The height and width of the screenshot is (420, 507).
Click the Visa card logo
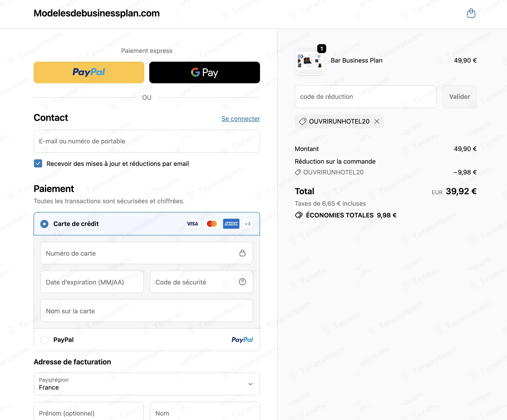(192, 224)
